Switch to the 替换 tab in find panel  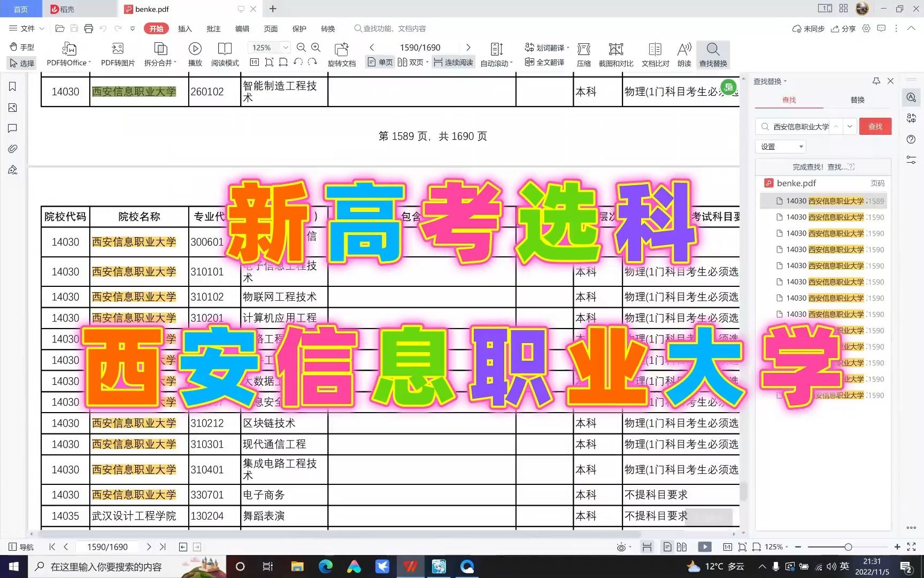tap(858, 100)
